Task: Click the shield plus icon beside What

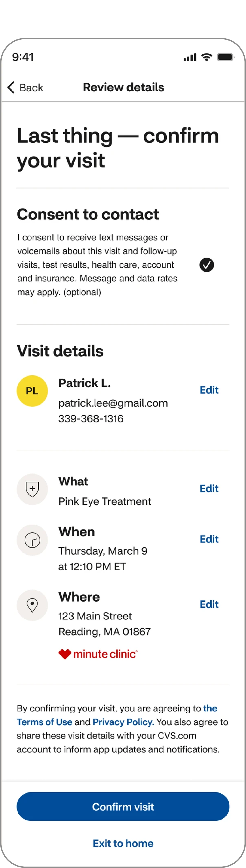Action: 32,489
